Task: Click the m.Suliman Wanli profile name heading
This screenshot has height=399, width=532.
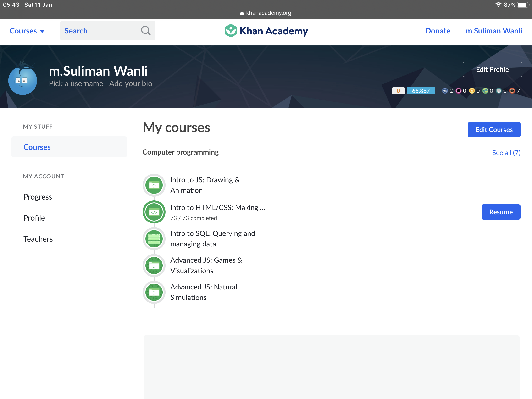Action: [x=98, y=71]
